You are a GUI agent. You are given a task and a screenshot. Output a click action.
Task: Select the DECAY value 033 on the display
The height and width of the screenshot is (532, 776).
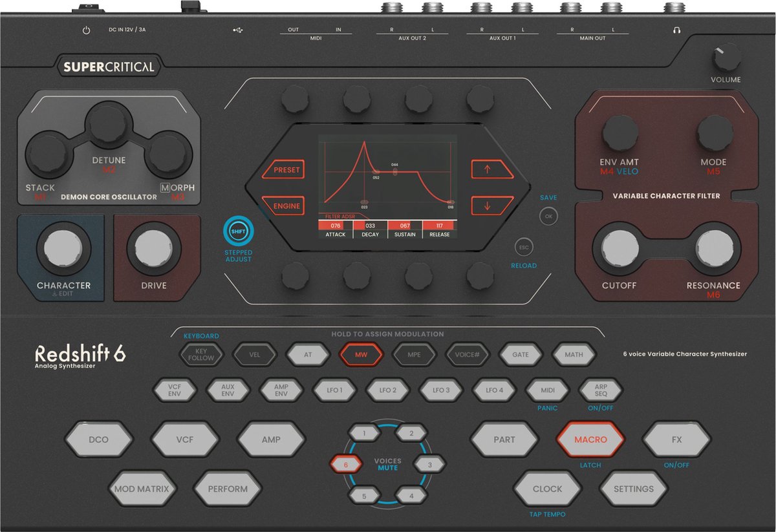point(370,226)
